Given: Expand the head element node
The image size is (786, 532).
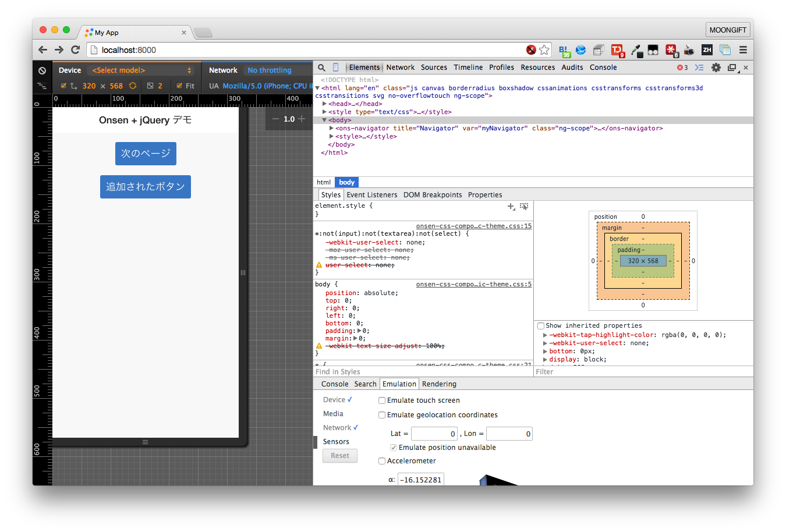Looking at the screenshot, I should pyautogui.click(x=325, y=104).
